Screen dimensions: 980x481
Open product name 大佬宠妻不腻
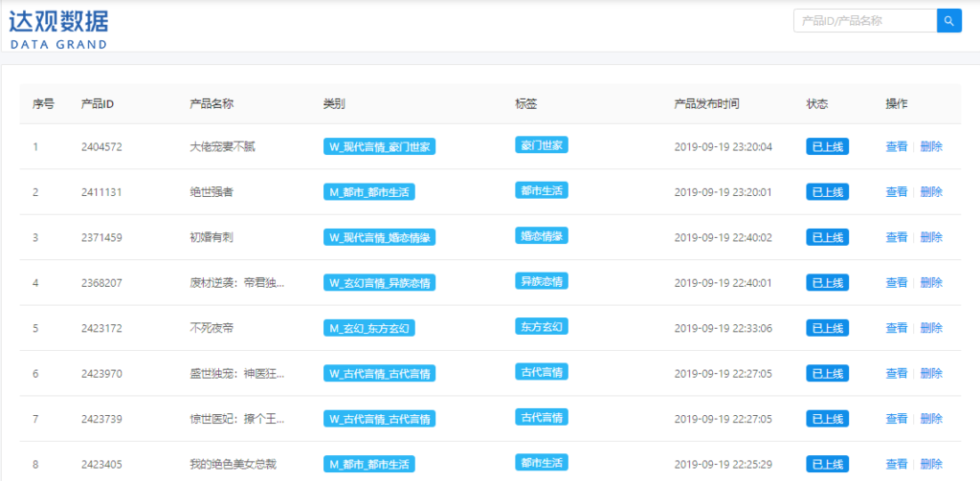[x=222, y=146]
